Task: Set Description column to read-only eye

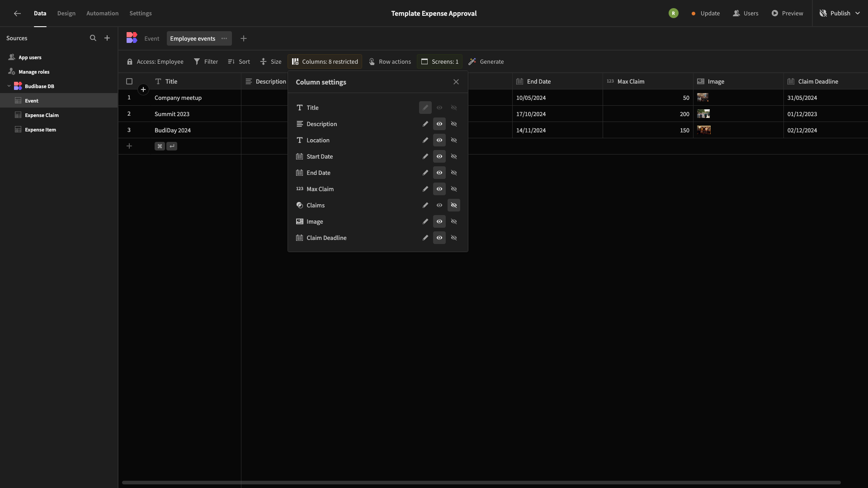Action: point(439,124)
